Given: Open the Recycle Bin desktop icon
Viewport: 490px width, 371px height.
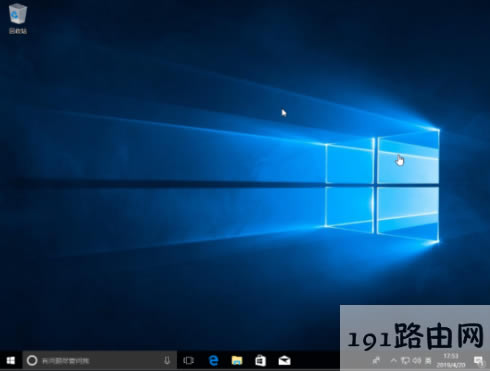Looking at the screenshot, I should pyautogui.click(x=18, y=14).
